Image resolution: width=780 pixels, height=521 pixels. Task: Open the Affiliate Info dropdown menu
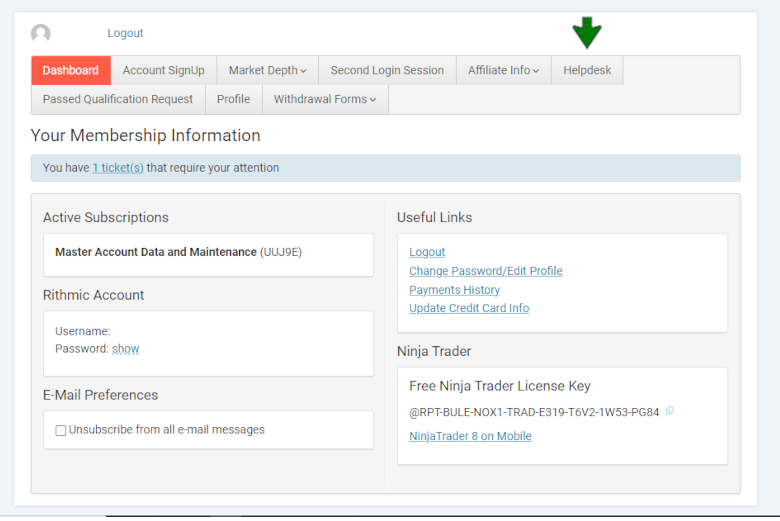click(503, 70)
